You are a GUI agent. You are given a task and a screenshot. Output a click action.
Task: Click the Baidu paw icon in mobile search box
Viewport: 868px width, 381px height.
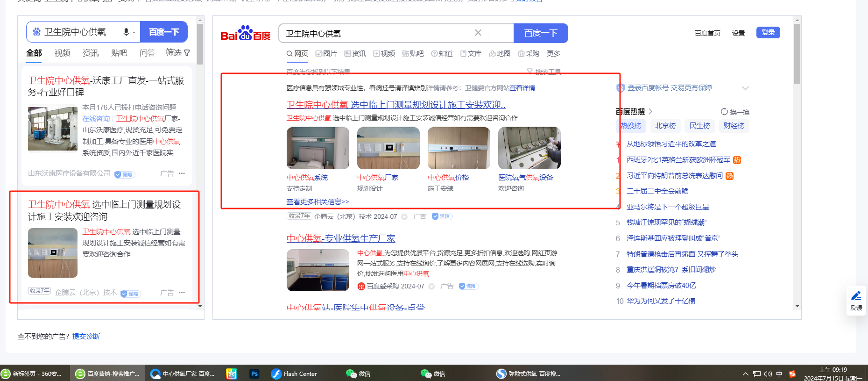(36, 32)
